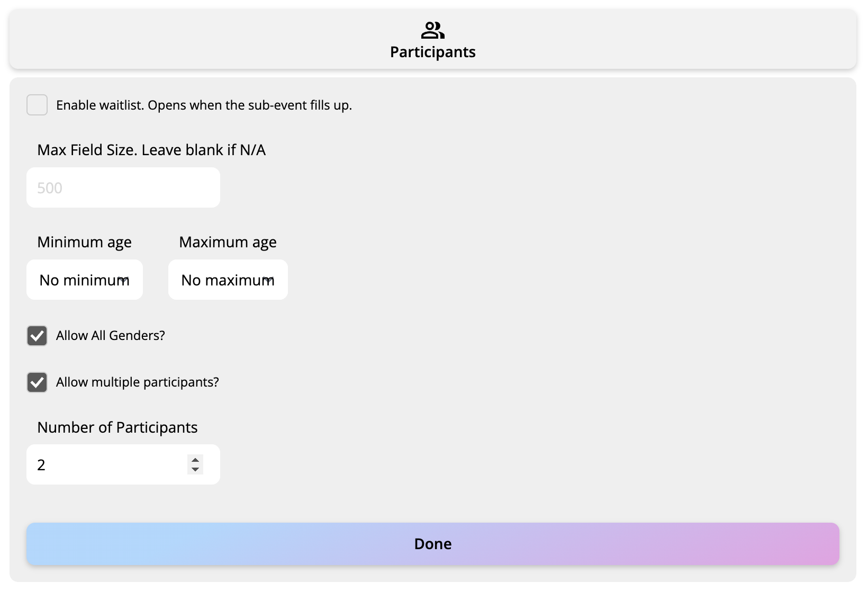Click into the Number of Participants field

(x=106, y=464)
